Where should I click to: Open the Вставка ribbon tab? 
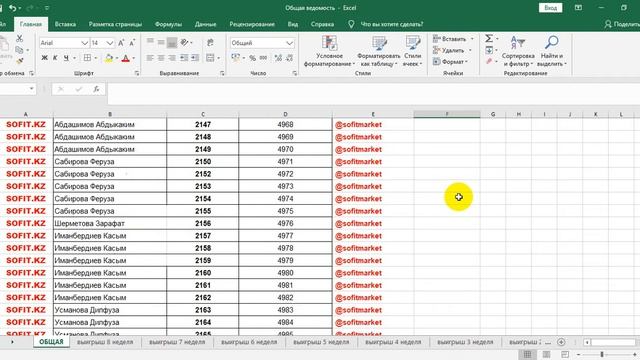pyautogui.click(x=65, y=24)
